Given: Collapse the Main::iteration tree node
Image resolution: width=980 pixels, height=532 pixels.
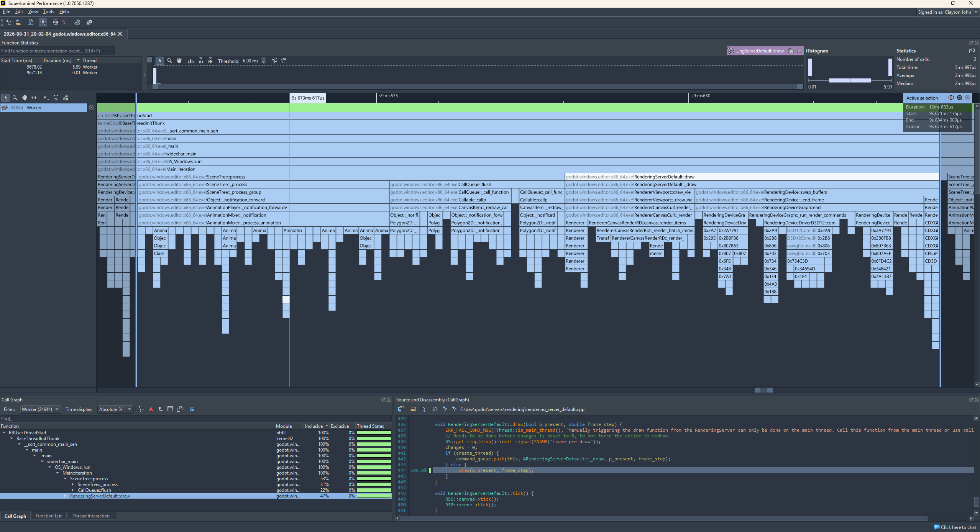Looking at the screenshot, I should pos(57,473).
